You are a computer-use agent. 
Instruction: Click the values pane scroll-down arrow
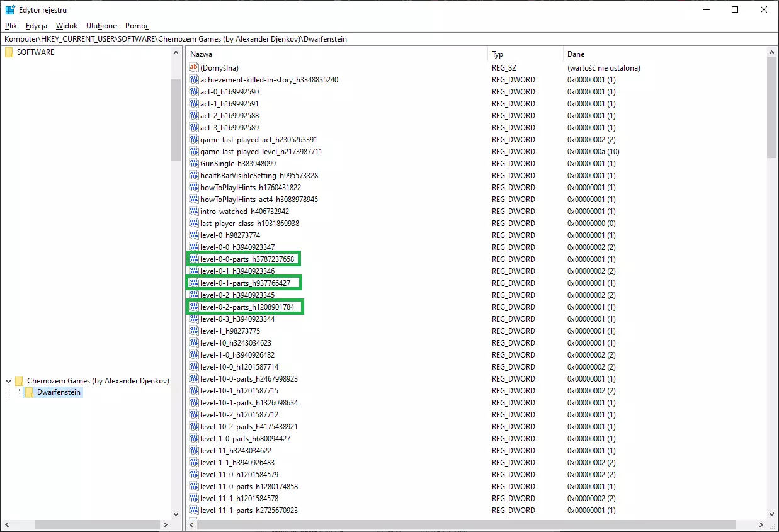[x=772, y=514]
